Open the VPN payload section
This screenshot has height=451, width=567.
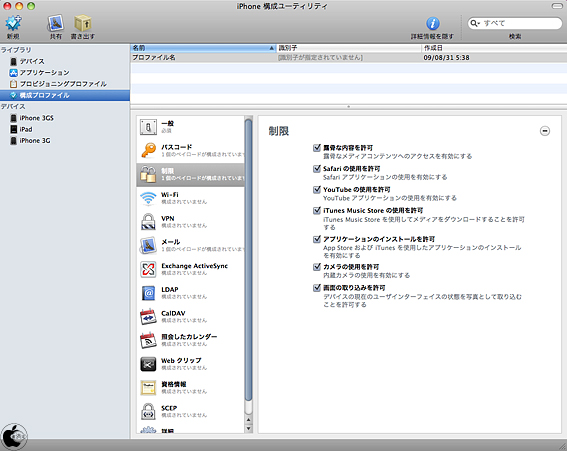click(x=191, y=222)
